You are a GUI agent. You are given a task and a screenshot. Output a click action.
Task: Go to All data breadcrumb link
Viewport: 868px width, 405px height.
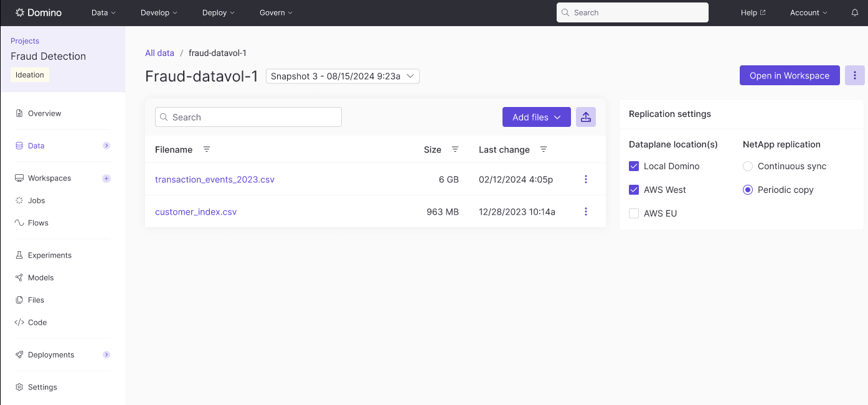159,53
